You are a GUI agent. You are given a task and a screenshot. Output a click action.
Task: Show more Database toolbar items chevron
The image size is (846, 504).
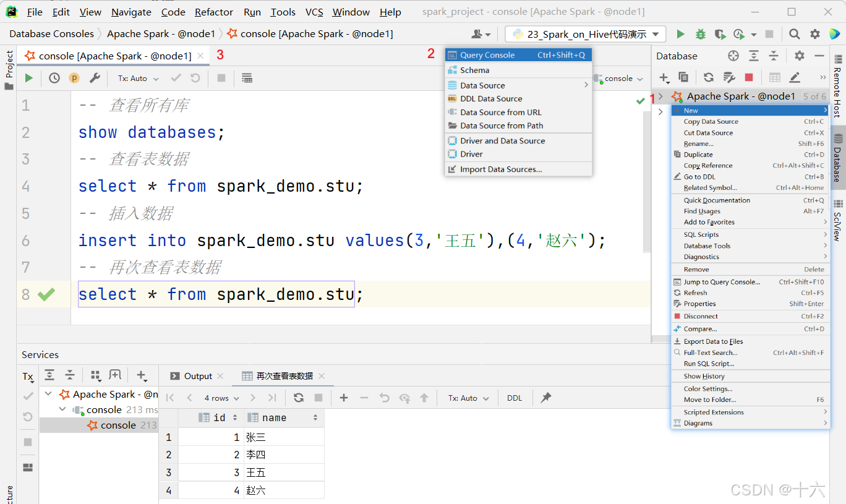tap(822, 77)
